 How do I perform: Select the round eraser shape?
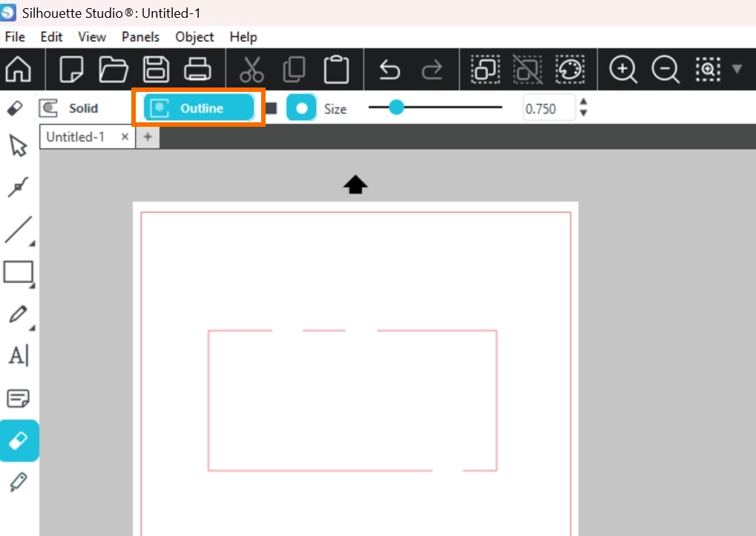(x=301, y=108)
